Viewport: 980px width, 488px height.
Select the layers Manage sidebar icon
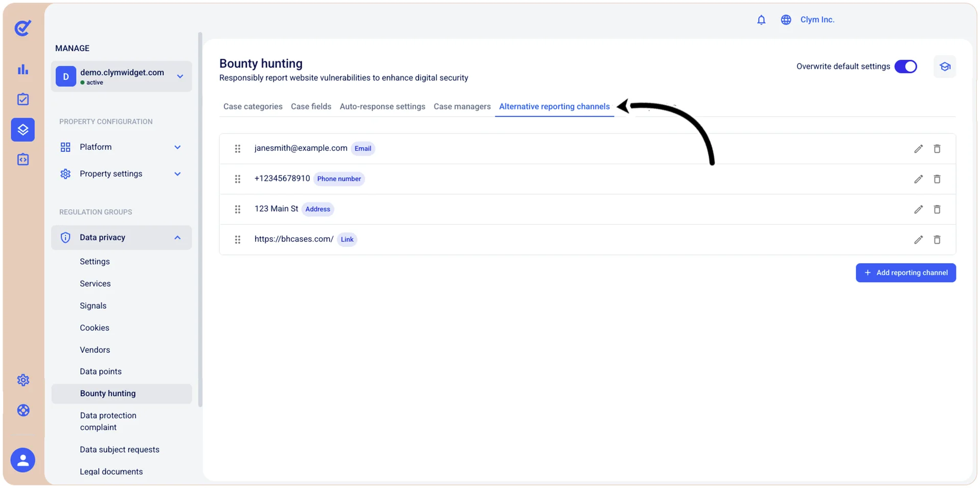coord(23,130)
